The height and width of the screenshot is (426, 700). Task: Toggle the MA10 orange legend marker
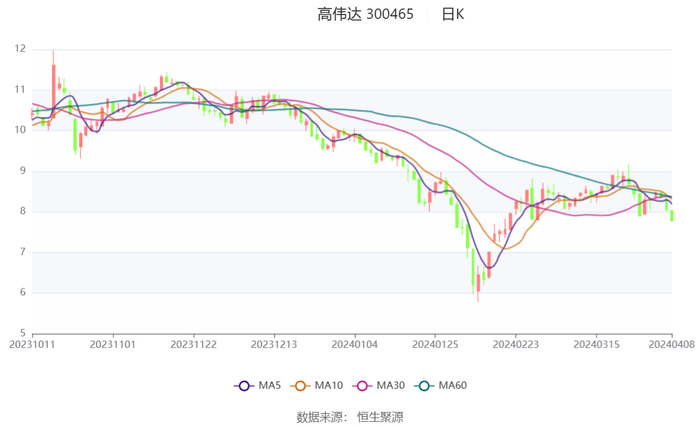click(x=300, y=386)
